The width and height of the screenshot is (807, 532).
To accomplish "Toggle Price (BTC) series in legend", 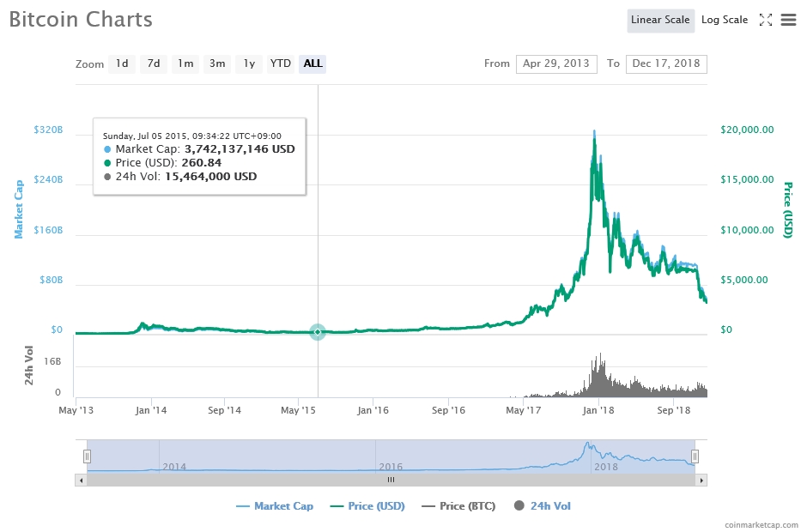I will click(458, 506).
